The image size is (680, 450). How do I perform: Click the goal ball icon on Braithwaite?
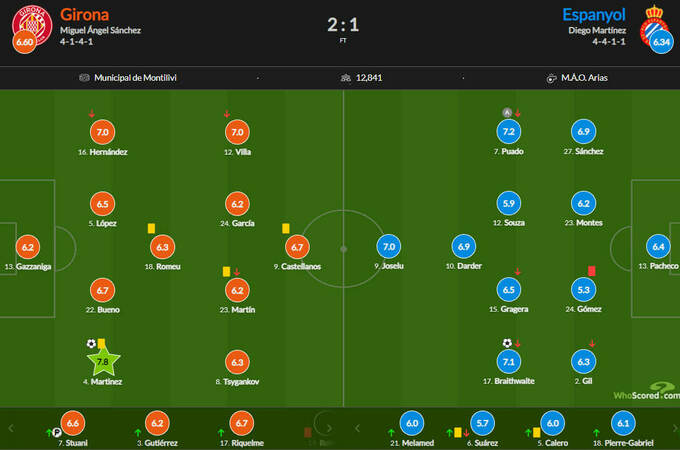point(507,344)
